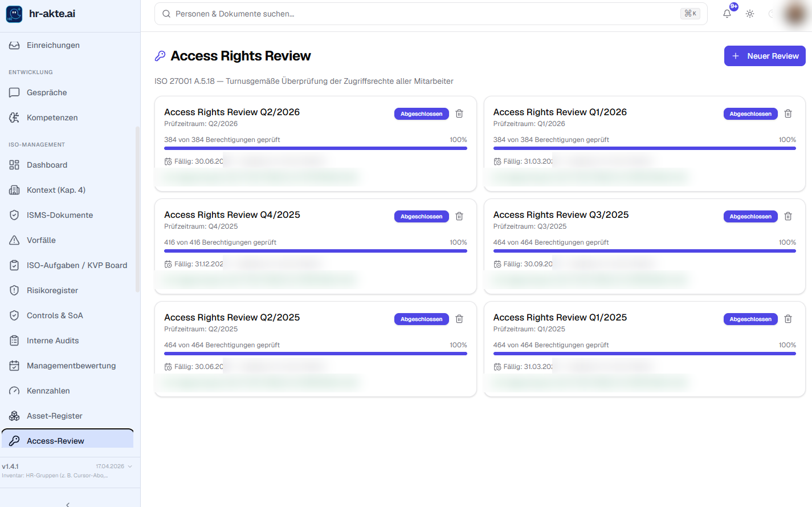The height and width of the screenshot is (507, 812).
Task: Open Einreichungen in the sidebar
Action: 68,45
